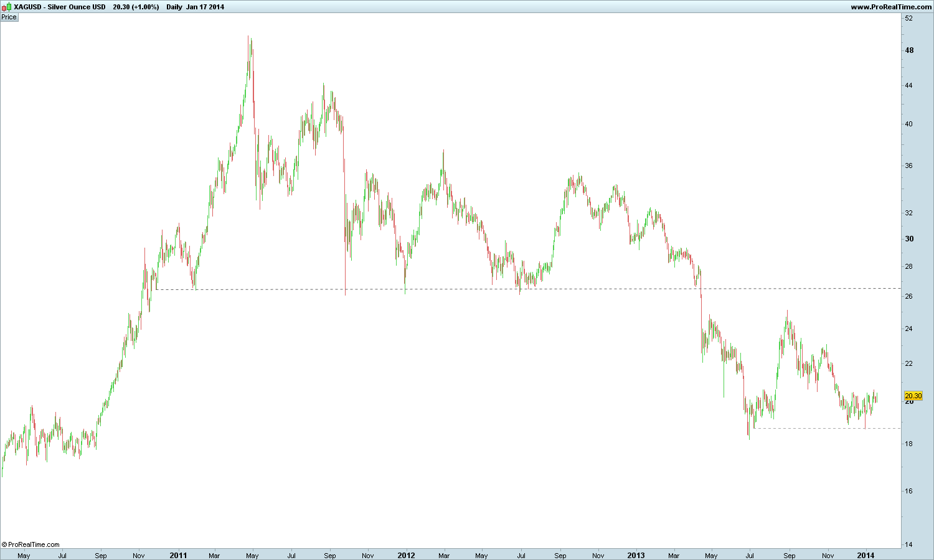This screenshot has width=934, height=560.
Task: Open the Daily timeframe selector
Action: [x=174, y=7]
